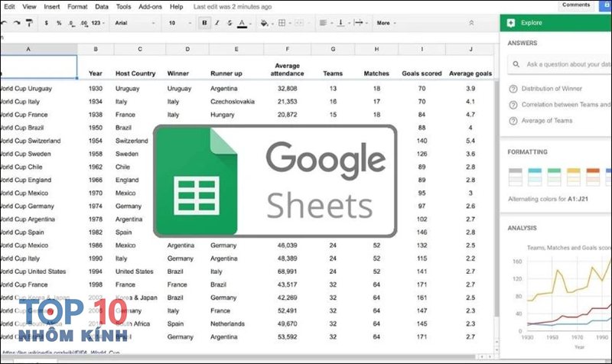Screen dimensions: 612x364
Task: Open the Arial font dropdown
Action: (x=135, y=23)
